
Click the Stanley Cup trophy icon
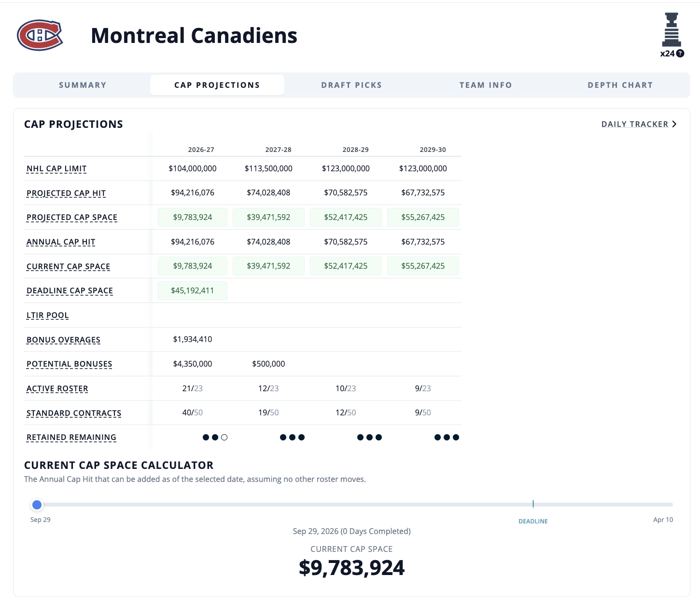tap(672, 29)
